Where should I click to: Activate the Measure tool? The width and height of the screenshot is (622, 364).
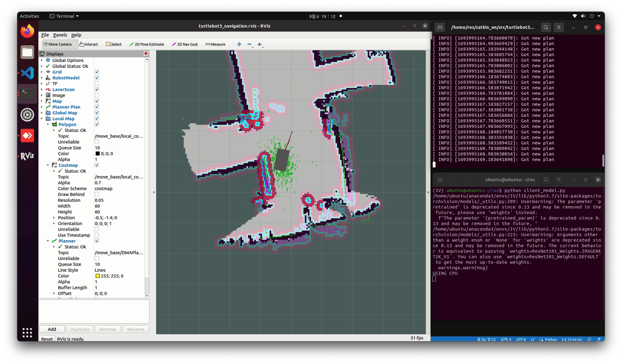coord(215,44)
